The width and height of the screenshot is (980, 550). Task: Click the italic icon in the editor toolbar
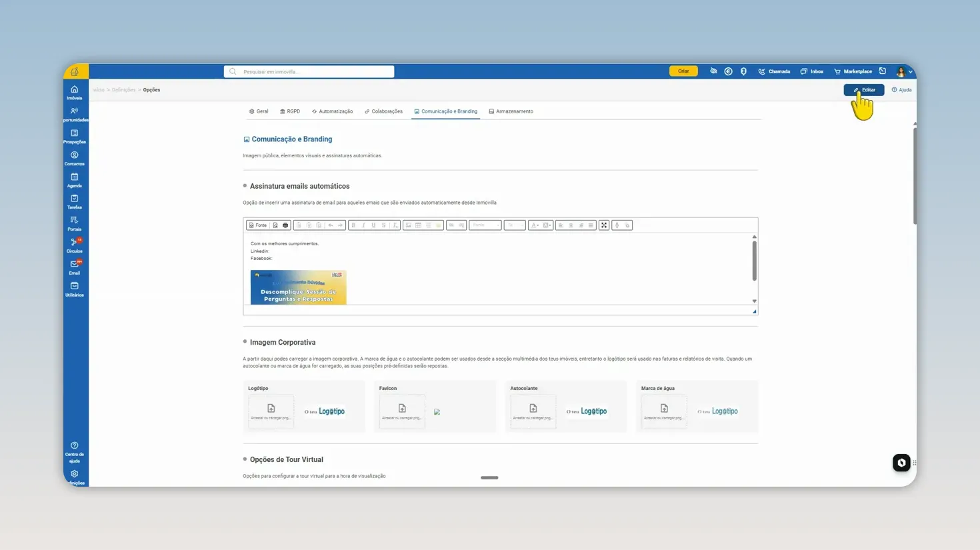[x=363, y=225]
